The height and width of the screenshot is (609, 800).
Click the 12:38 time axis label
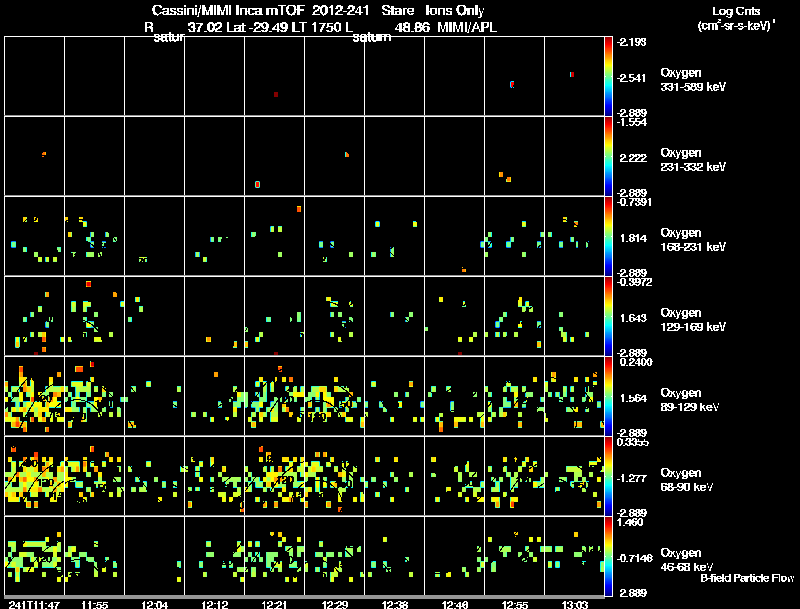tap(395, 604)
